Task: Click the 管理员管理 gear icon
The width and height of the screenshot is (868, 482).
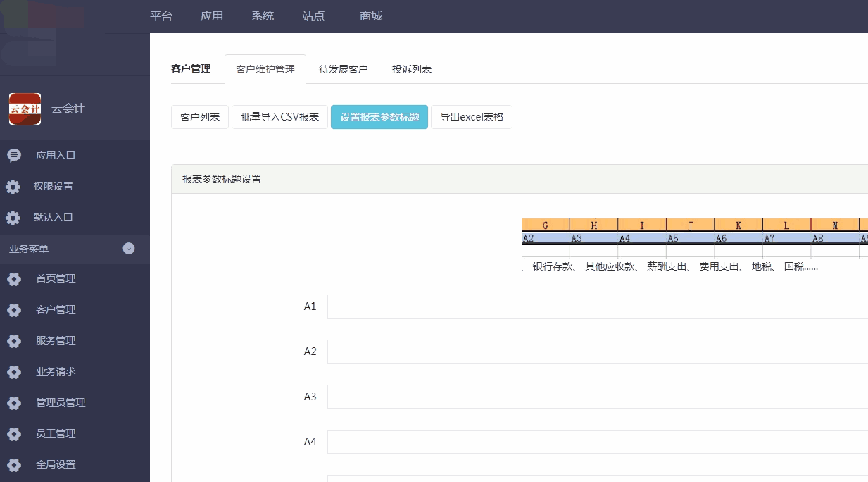Action: (15, 402)
